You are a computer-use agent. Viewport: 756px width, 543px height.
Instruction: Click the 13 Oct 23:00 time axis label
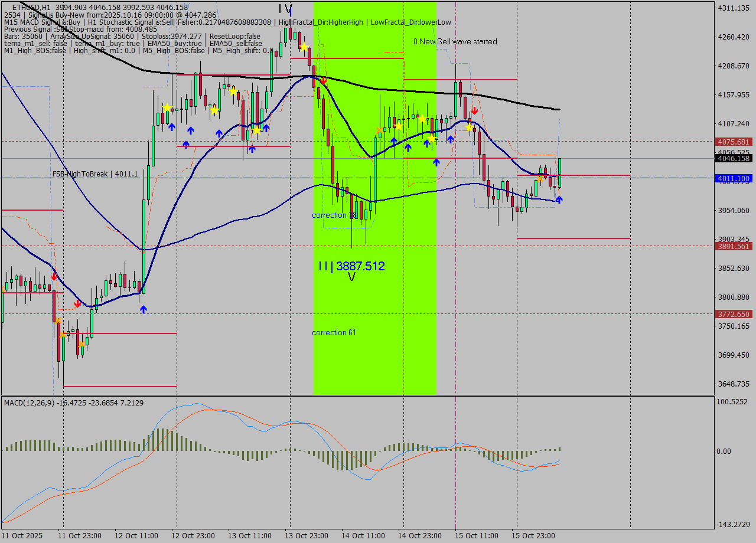click(x=307, y=536)
